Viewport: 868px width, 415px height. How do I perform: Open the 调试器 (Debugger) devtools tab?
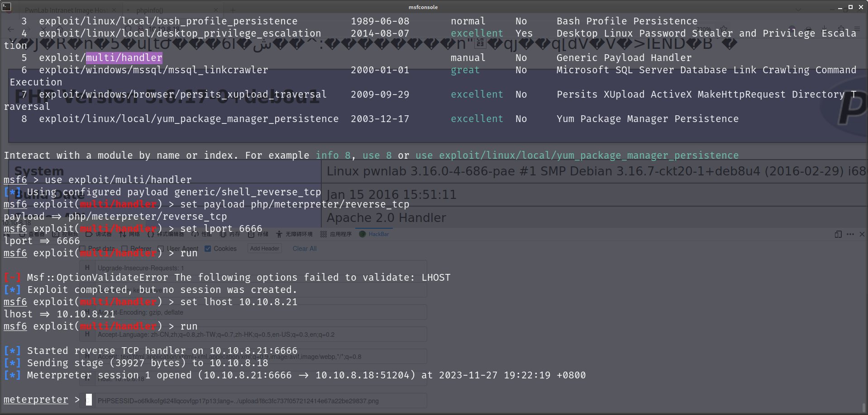tap(99, 234)
